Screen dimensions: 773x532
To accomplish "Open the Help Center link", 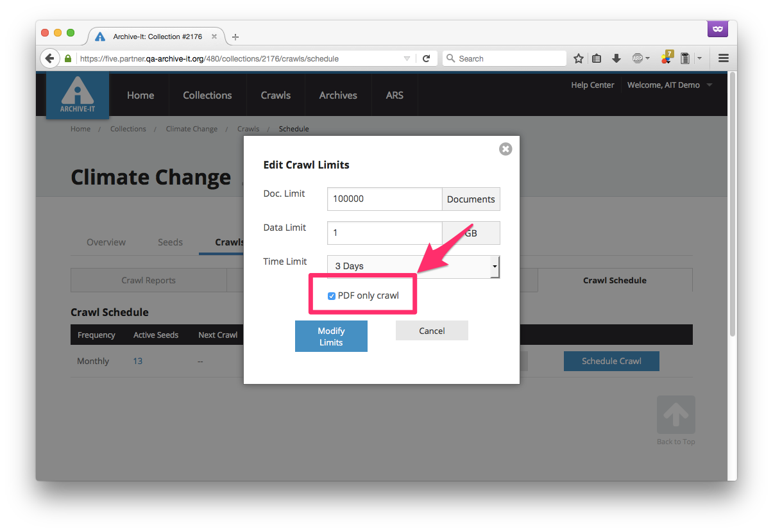I will pos(592,85).
